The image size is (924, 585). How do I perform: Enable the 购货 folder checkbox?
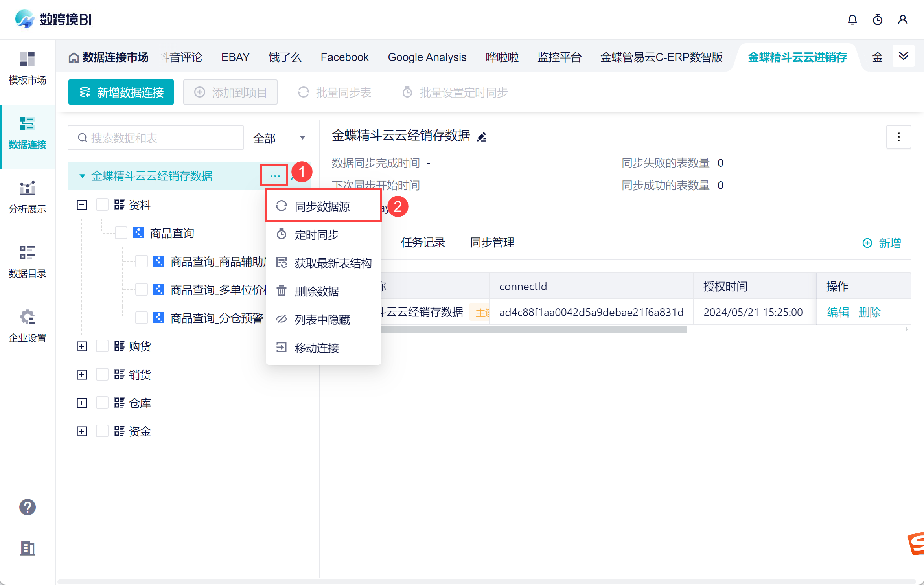102,346
